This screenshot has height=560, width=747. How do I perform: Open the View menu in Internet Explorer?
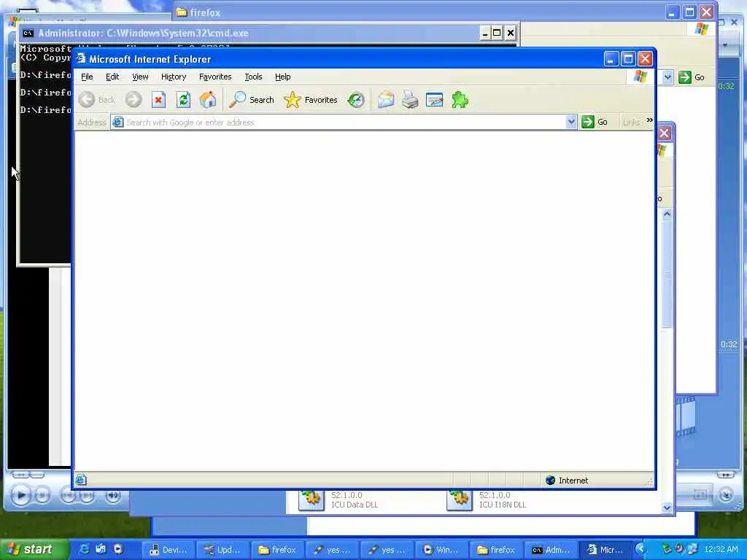(x=140, y=77)
